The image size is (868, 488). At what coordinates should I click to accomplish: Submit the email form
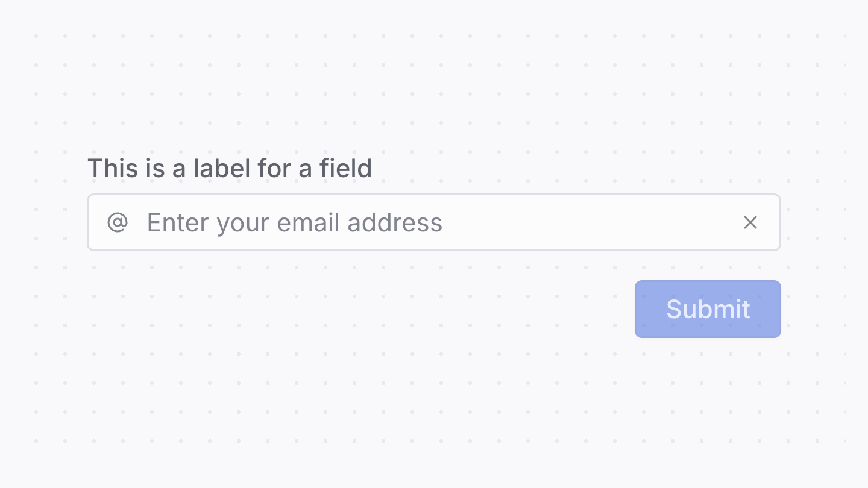point(708,309)
